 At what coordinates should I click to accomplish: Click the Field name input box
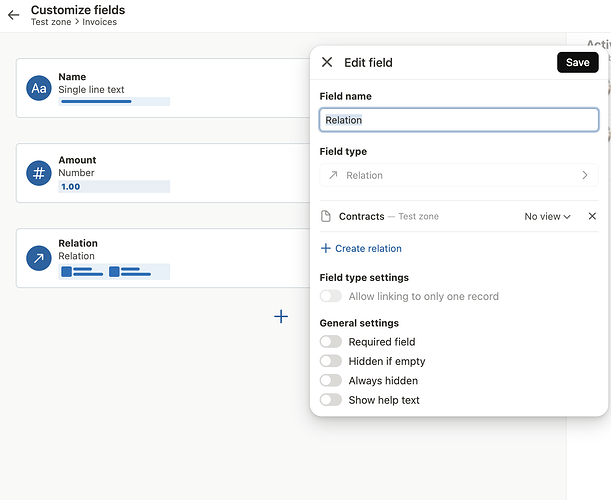[459, 120]
